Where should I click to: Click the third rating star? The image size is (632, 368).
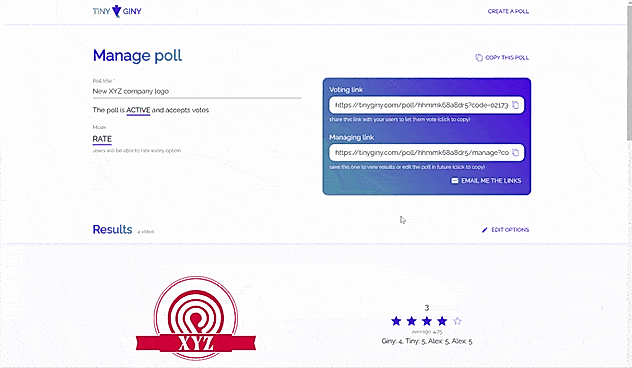point(427,321)
